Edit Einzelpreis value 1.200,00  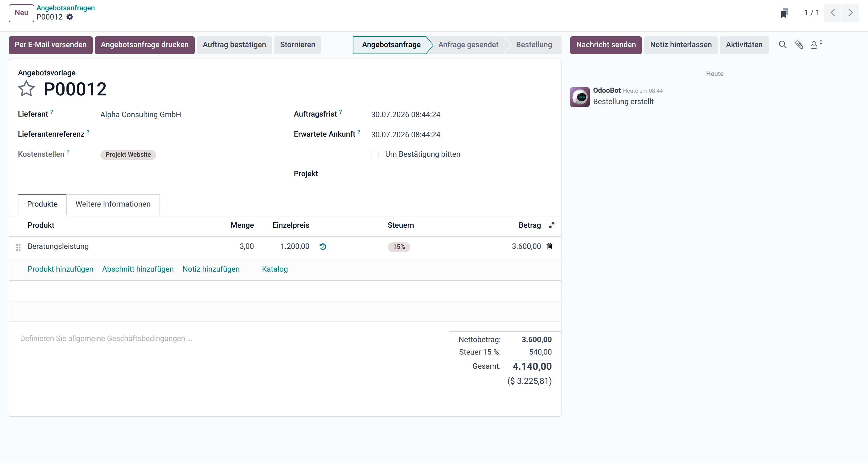295,246
